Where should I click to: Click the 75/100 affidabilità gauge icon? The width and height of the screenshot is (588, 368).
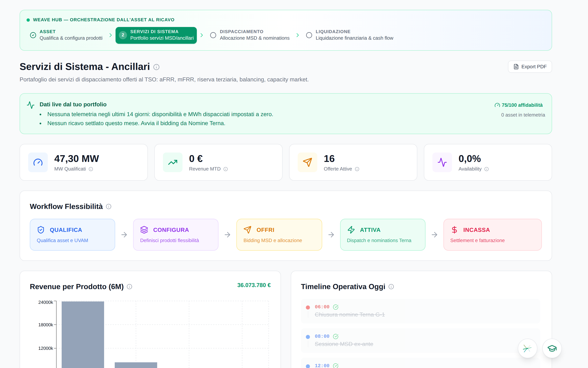[x=497, y=105]
